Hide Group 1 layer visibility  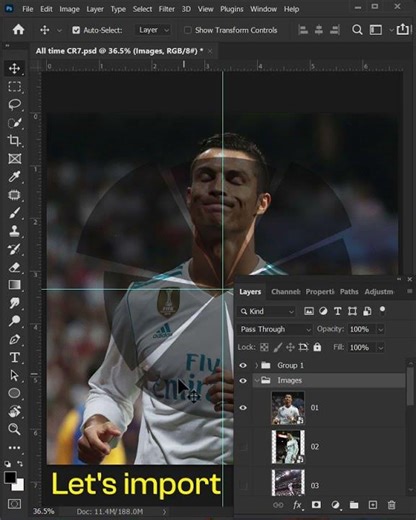pos(243,366)
